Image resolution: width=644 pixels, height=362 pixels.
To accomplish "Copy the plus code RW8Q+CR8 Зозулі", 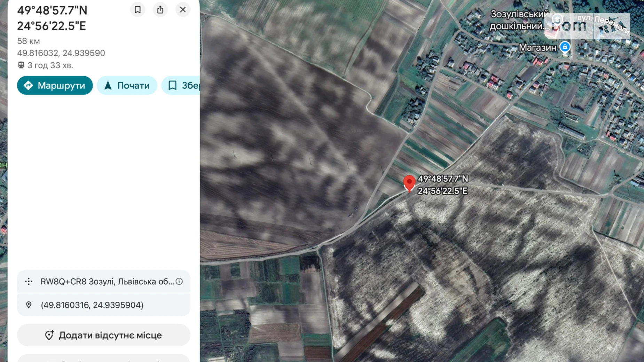I will pyautogui.click(x=107, y=281).
